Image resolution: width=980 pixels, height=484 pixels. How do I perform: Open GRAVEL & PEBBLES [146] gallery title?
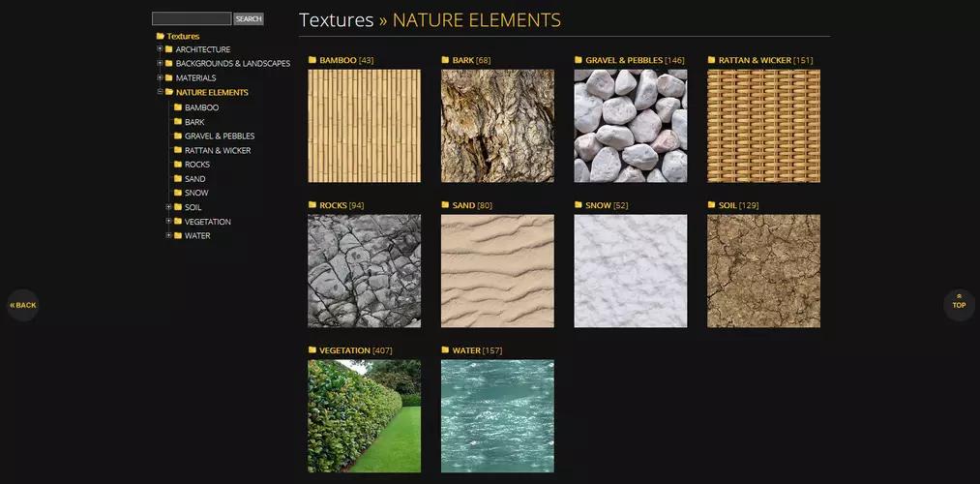click(x=635, y=61)
